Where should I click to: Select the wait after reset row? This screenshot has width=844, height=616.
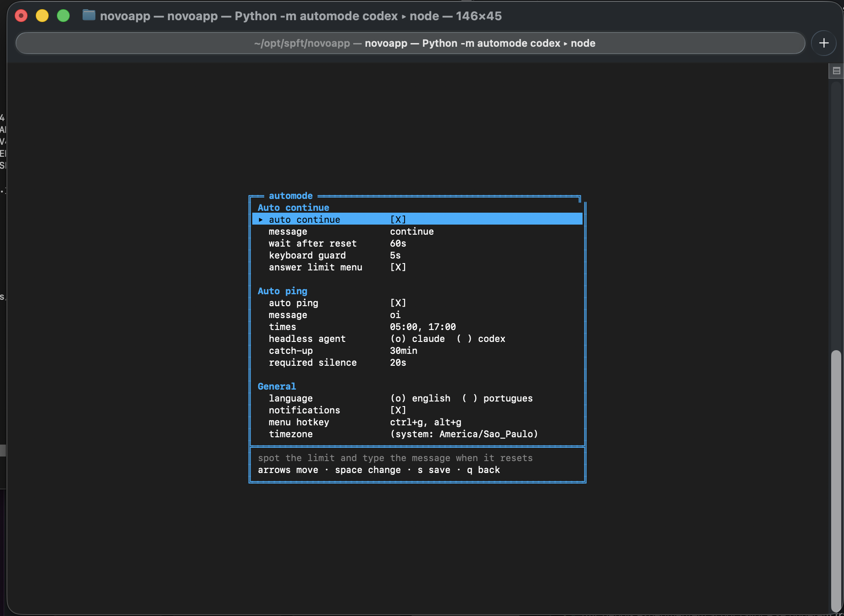coord(417,243)
